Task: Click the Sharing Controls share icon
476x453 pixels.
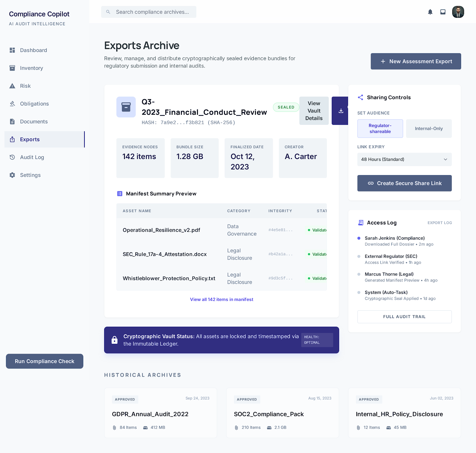Action: coord(361,97)
